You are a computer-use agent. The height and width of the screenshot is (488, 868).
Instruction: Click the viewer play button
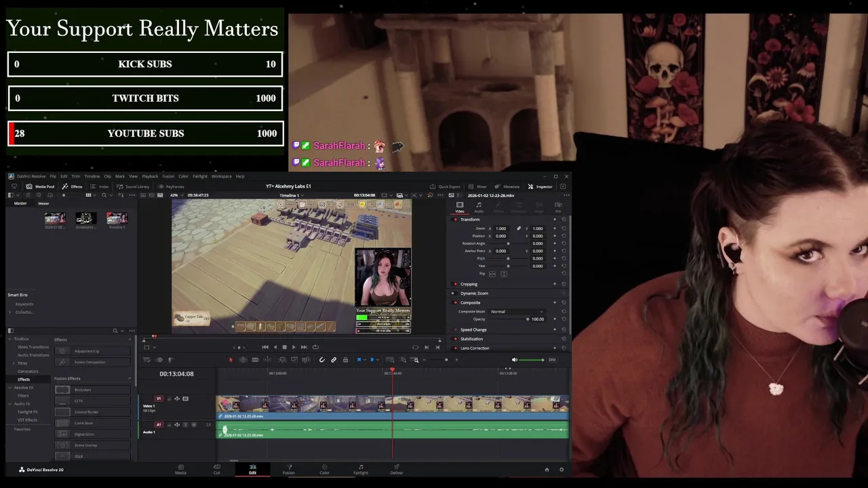point(294,347)
